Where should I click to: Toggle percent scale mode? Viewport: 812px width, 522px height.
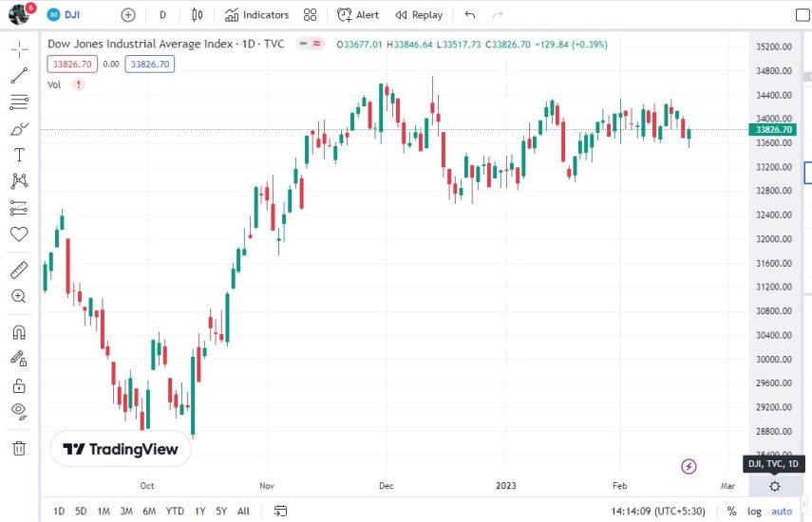pos(731,512)
